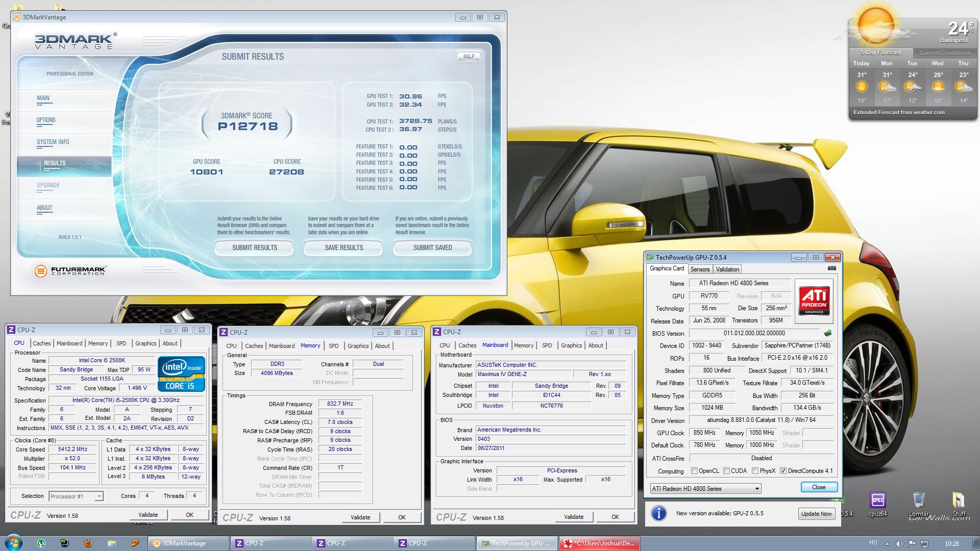Open the Stuff folder on desktop

tap(959, 501)
